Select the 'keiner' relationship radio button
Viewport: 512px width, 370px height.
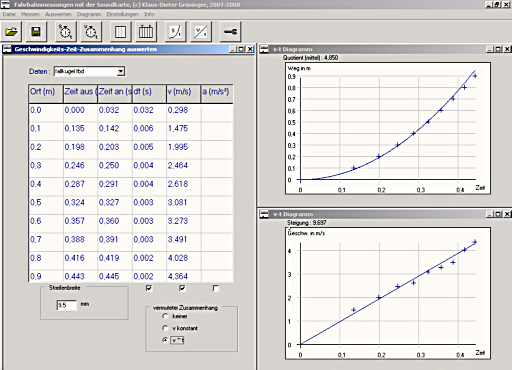coord(165,316)
